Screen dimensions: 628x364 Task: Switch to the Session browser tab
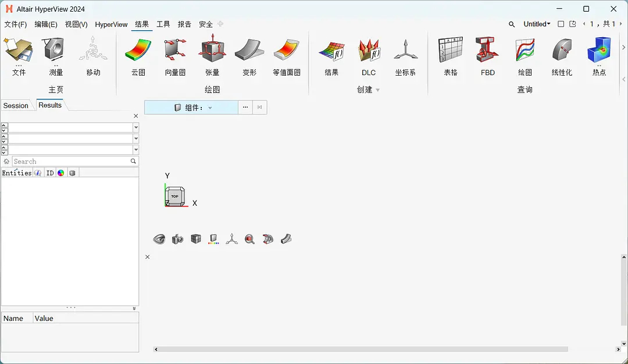click(16, 106)
